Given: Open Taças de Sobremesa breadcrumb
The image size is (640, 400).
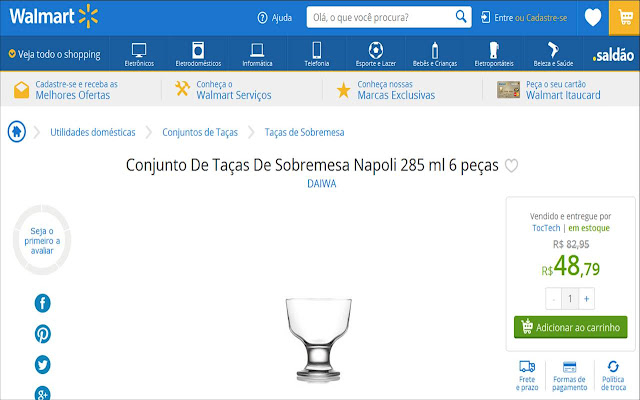Looking at the screenshot, I should coord(304,132).
